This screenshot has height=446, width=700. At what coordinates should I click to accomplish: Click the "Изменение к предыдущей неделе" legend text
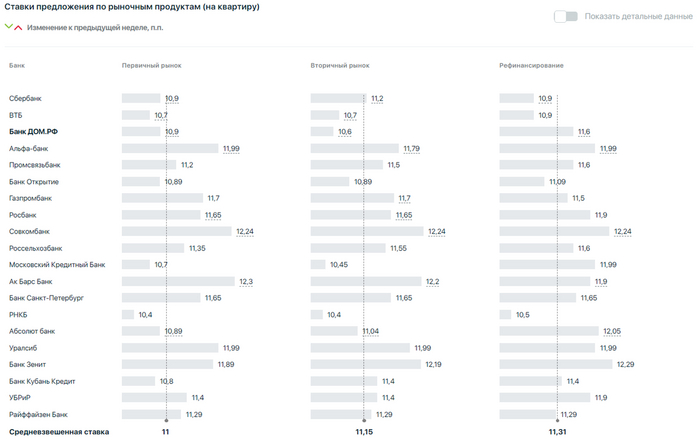(x=95, y=27)
